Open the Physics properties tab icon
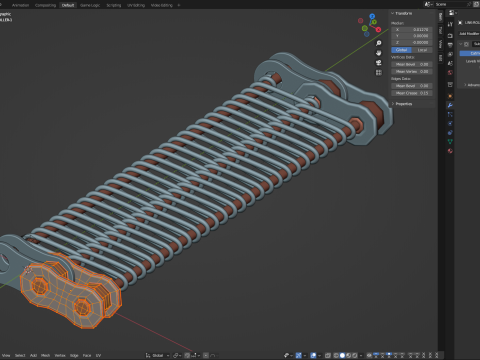480x360 pixels. [450, 123]
